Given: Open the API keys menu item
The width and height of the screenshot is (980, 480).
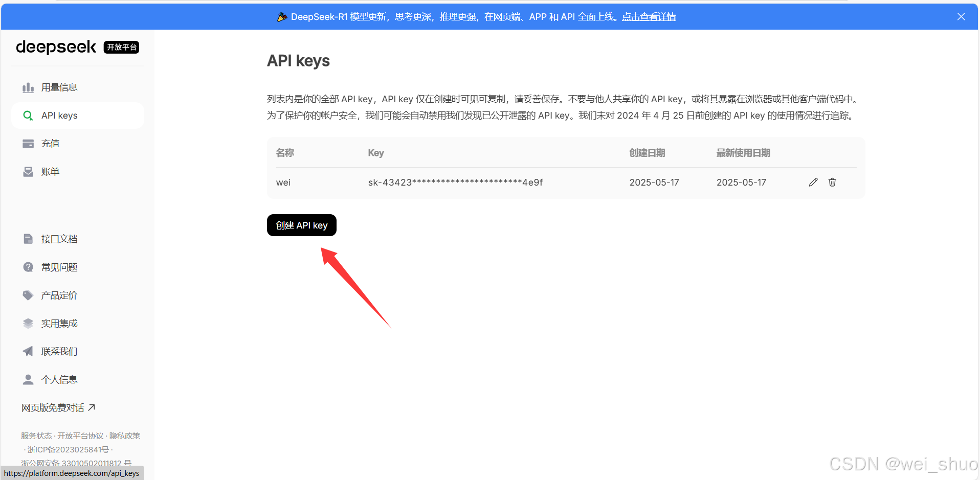Looking at the screenshot, I should point(78,116).
